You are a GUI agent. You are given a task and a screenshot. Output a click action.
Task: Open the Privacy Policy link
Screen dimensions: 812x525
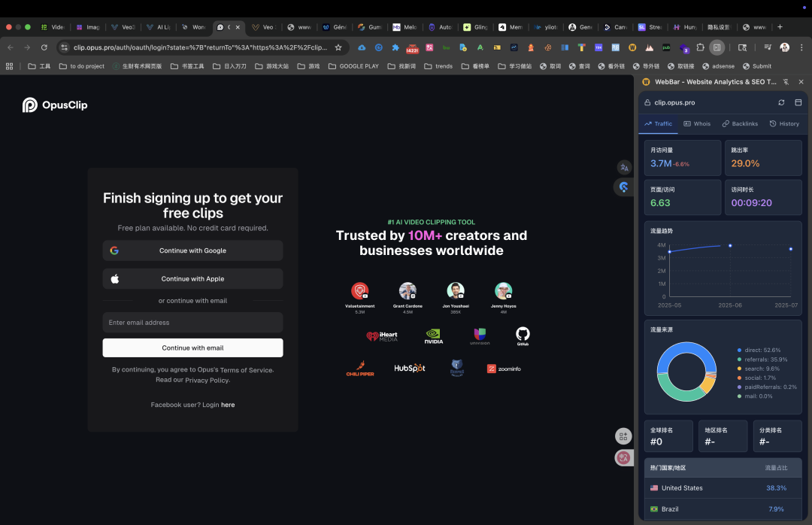[207, 380]
